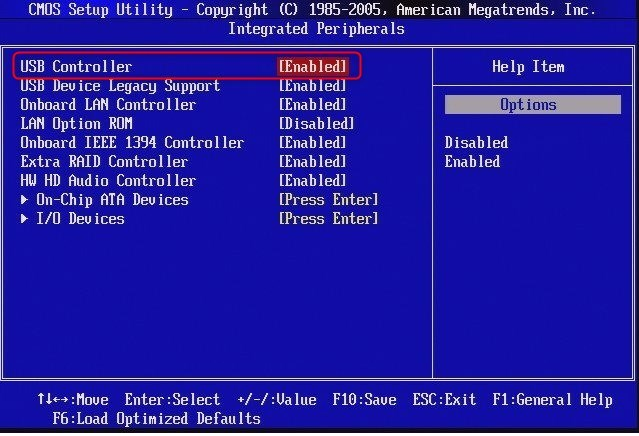The height and width of the screenshot is (436, 639).
Task: Click F6:Load Optimized Defaults text
Action: pyautogui.click(x=156, y=419)
